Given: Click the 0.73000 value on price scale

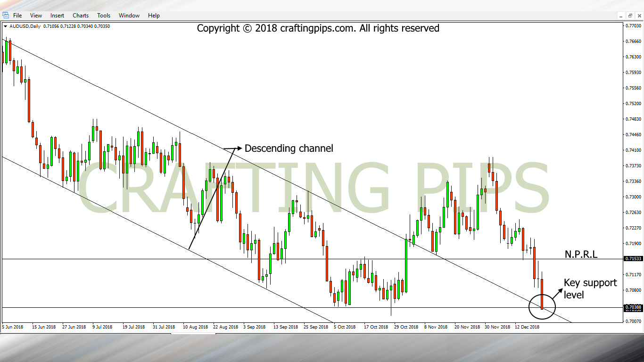Looking at the screenshot, I should click(x=633, y=197).
